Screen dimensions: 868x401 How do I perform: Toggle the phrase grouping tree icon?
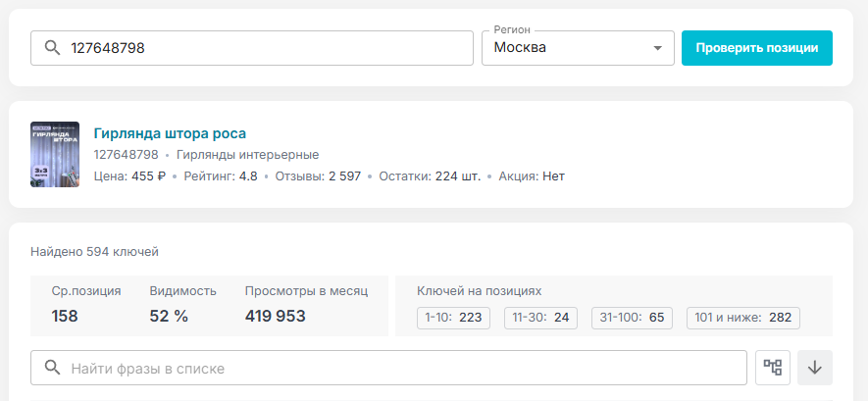(x=772, y=368)
